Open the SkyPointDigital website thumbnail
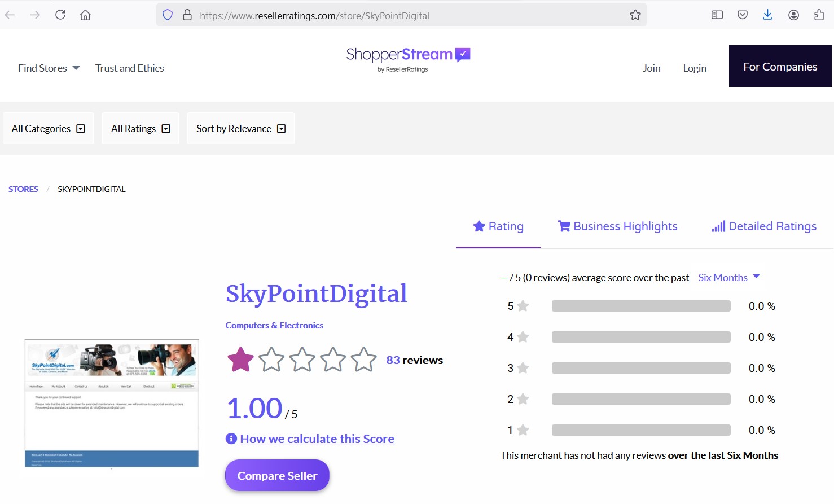This screenshot has height=504, width=834. 112,404
